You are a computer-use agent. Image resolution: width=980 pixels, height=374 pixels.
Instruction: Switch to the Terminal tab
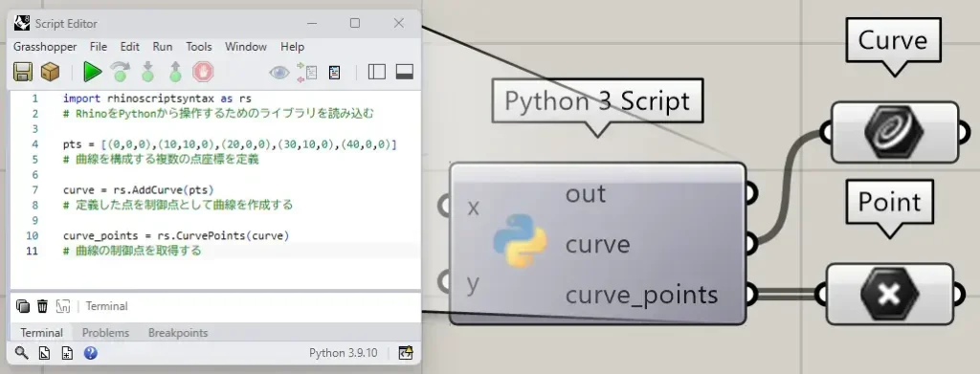click(42, 333)
